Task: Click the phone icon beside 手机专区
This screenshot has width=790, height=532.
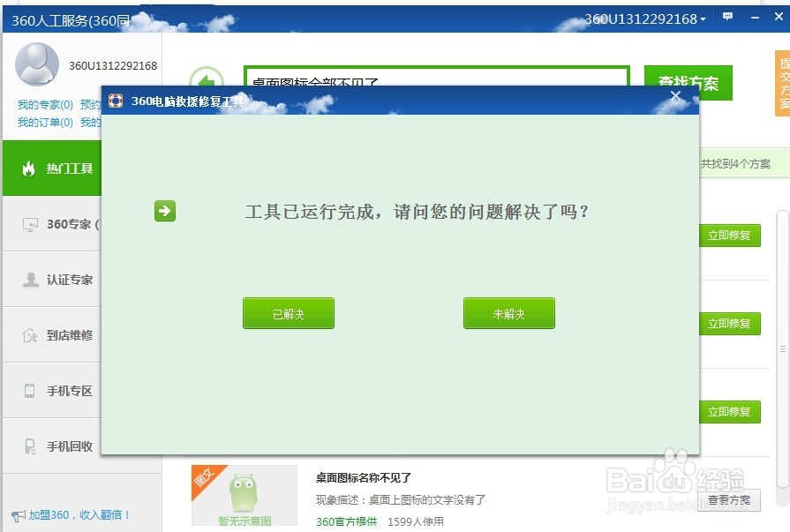Action: pos(30,391)
